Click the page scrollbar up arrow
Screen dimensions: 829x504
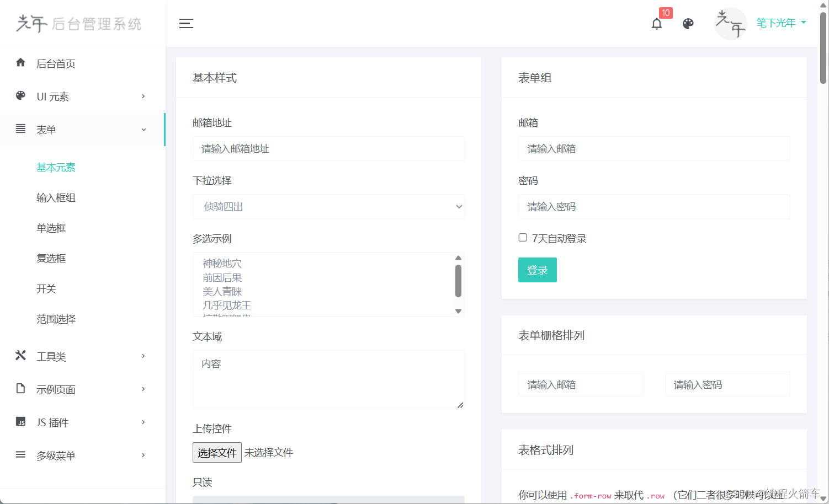coord(823,5)
